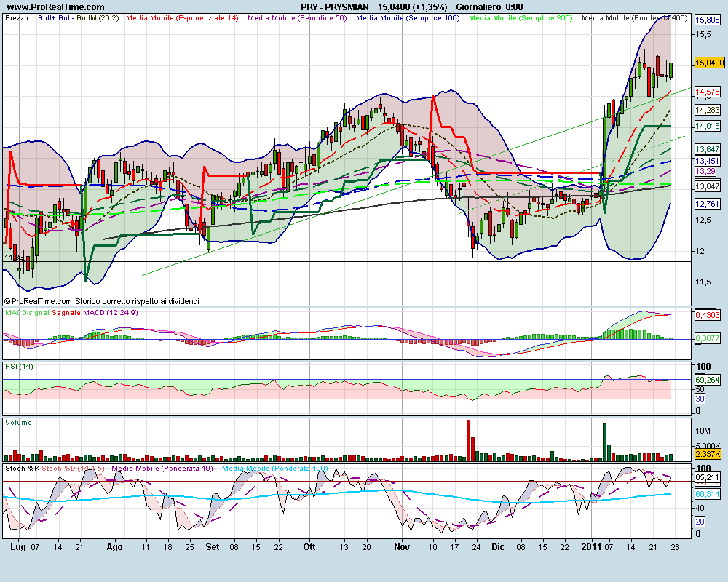
Task: Select the Prezzo legend label
Action: pos(17,18)
